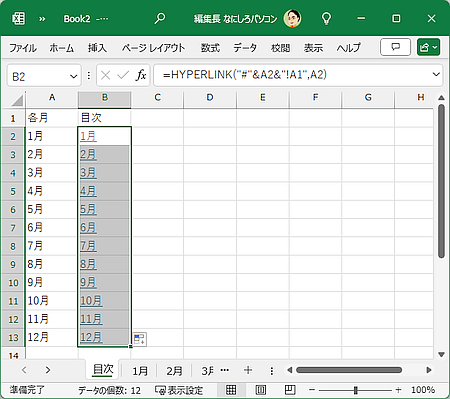Click the zoom out minus button

click(x=312, y=390)
